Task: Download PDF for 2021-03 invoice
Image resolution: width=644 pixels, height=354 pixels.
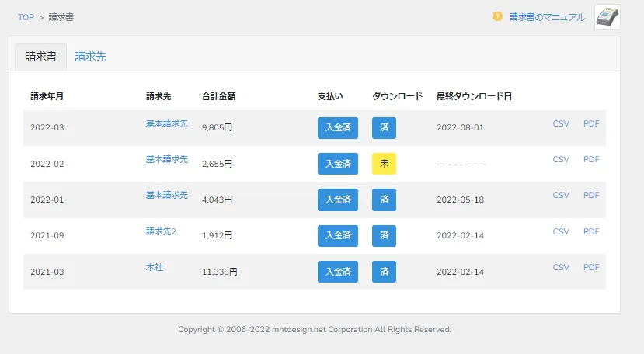Action: (x=591, y=267)
